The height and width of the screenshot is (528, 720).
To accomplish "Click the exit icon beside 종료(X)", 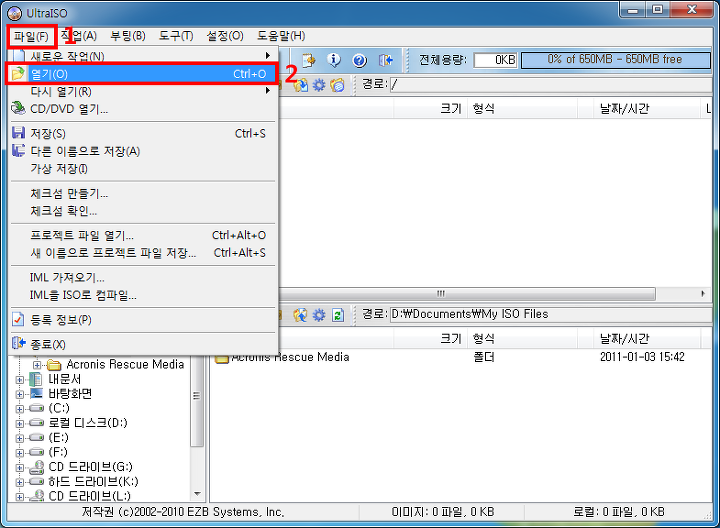I will click(x=18, y=343).
